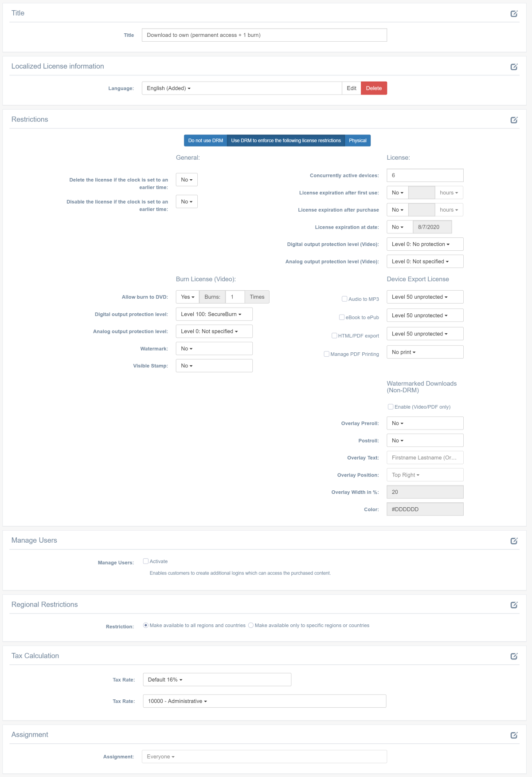Click the red Delete language button
This screenshot has width=532, height=777.
coord(374,88)
